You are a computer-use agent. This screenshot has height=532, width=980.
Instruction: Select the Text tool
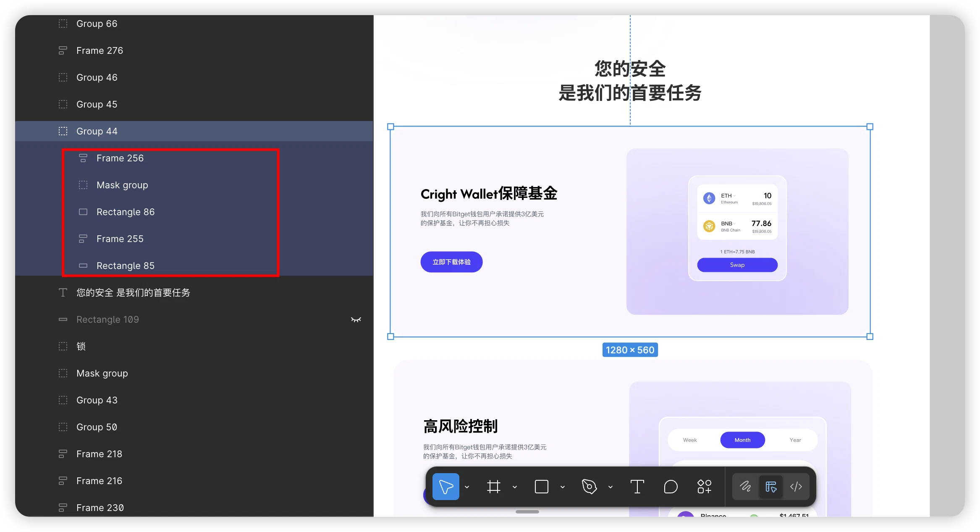[637, 487]
